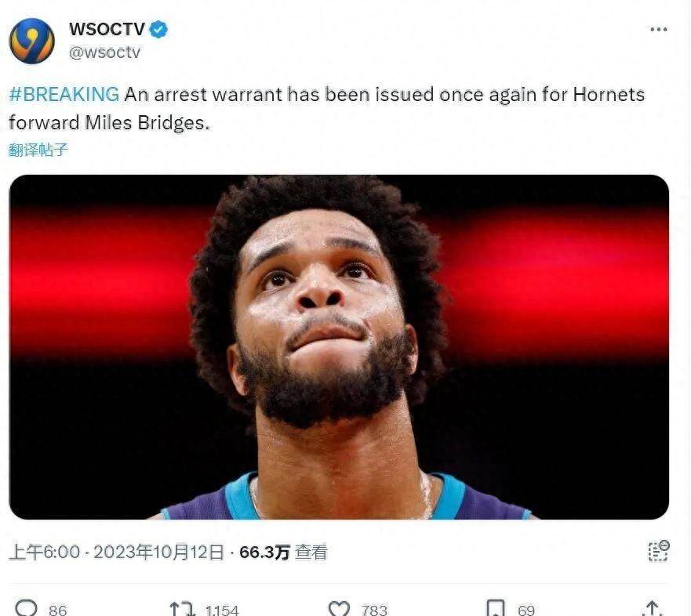Viewport: 691px width, 616px height.
Task: Click the #BREAKING hashtag
Action: coord(64,94)
